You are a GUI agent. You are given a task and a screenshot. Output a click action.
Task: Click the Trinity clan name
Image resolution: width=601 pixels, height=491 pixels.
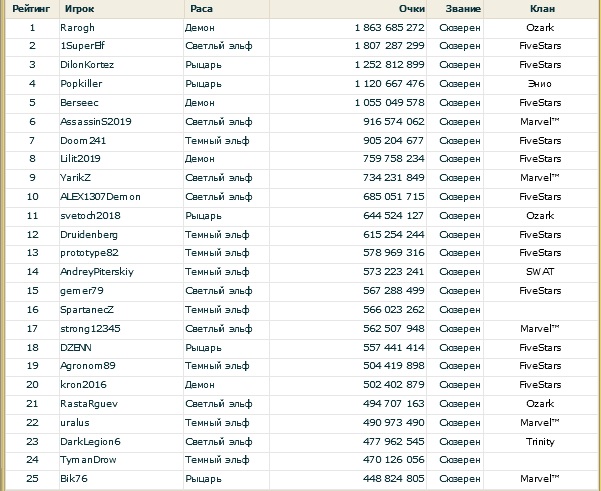tap(540, 441)
